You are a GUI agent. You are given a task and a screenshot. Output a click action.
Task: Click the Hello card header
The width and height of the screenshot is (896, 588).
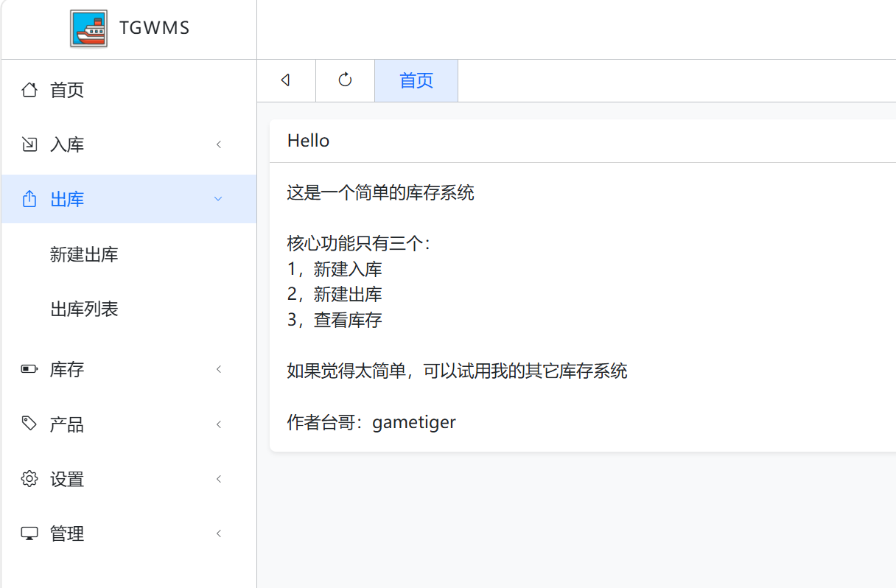pos(583,141)
